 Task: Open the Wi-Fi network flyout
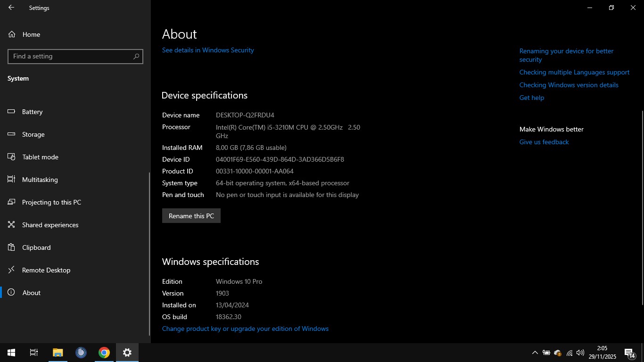pyautogui.click(x=570, y=353)
